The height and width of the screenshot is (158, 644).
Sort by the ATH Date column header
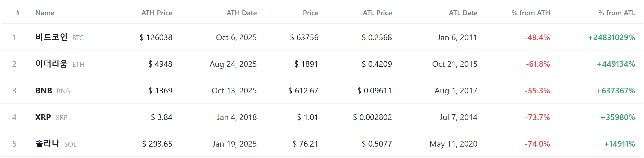[x=242, y=13]
